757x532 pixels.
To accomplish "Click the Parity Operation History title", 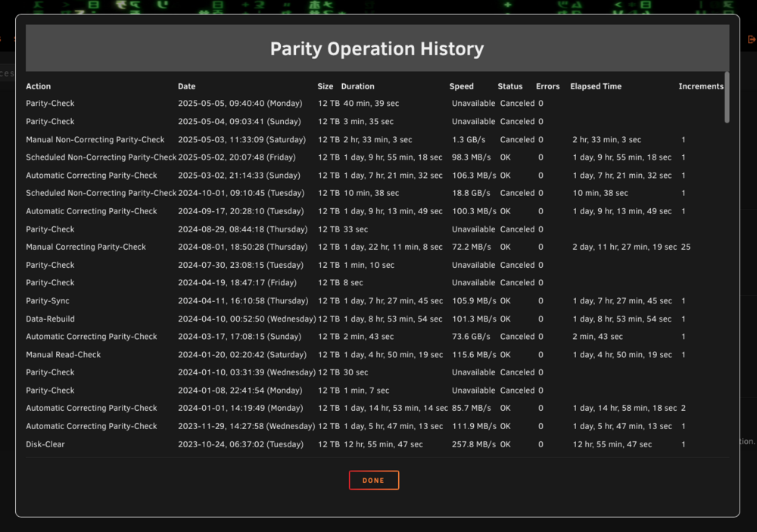I will tap(377, 48).
